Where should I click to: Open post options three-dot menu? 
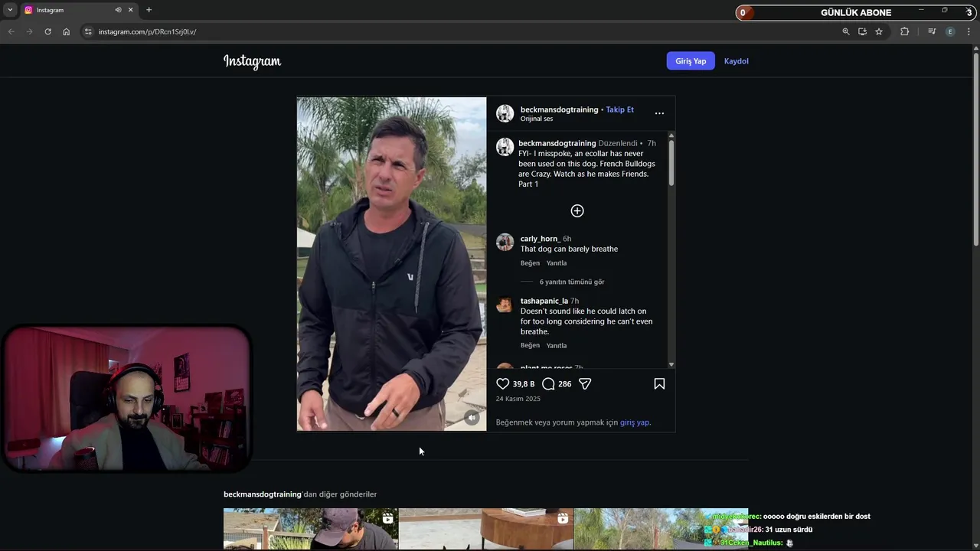(659, 113)
